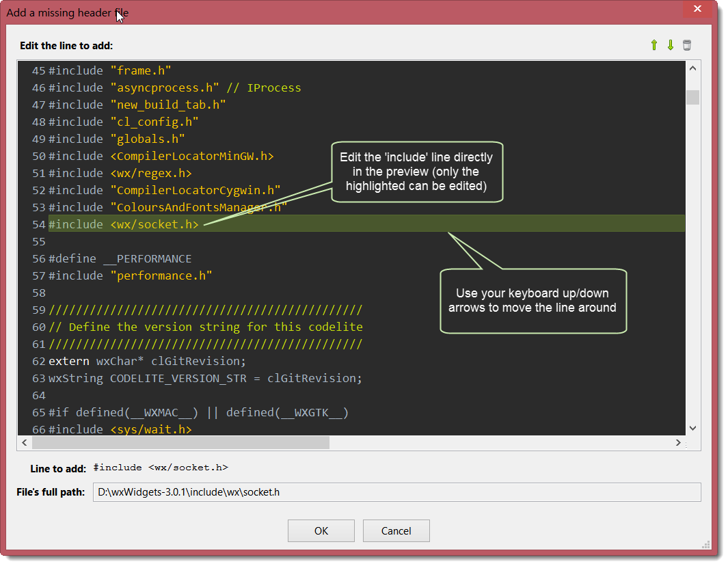Click the horizontal scrollbar left arrow
Image resolution: width=728 pixels, height=566 pixels.
pos(25,443)
